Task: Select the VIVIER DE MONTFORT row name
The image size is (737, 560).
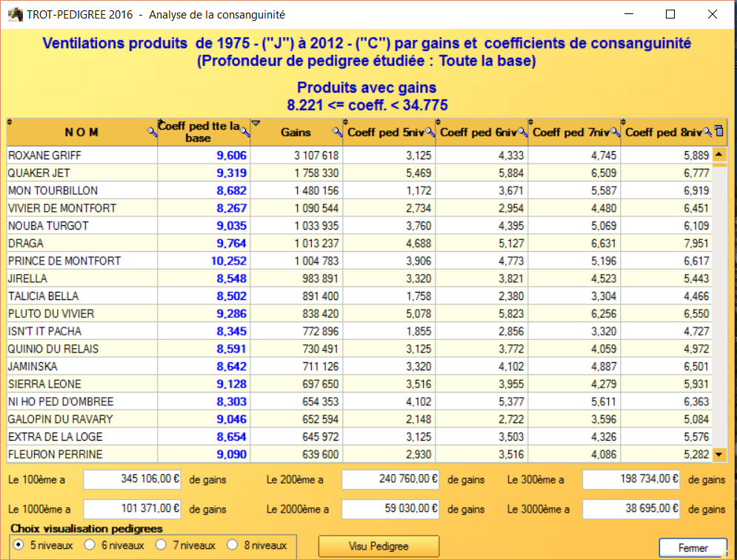Action: tap(62, 208)
